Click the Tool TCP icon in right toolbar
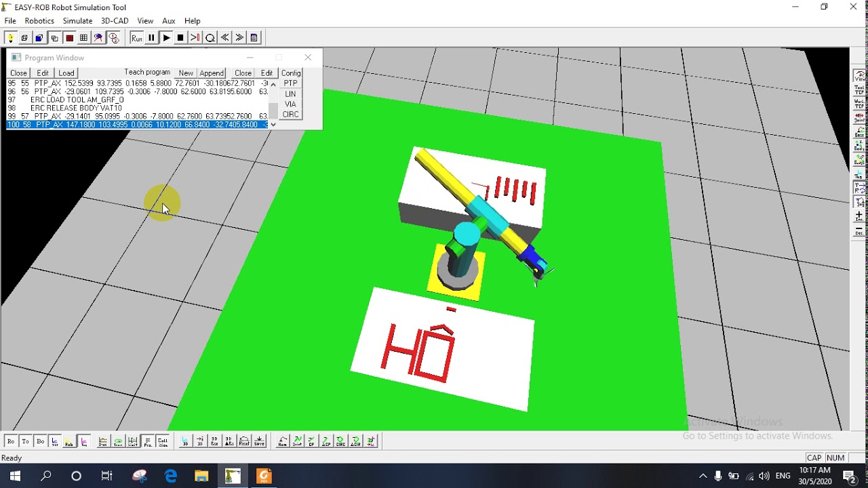 pos(859,89)
